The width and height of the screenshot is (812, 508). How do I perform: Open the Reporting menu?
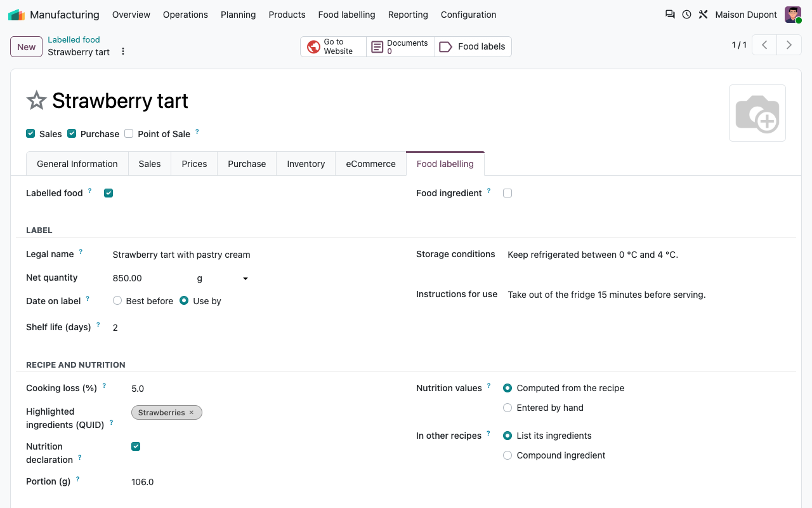pos(408,15)
